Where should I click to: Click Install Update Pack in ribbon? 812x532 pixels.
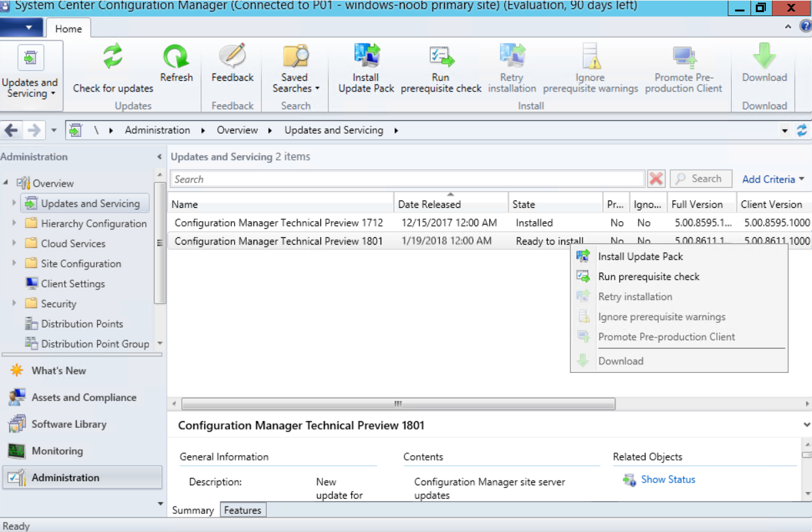(367, 69)
